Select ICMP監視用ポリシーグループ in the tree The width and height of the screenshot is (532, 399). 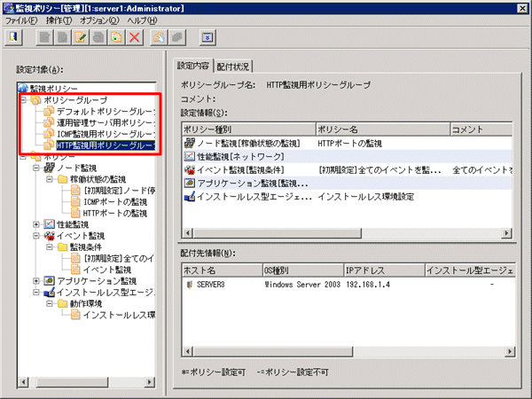pyautogui.click(x=104, y=134)
